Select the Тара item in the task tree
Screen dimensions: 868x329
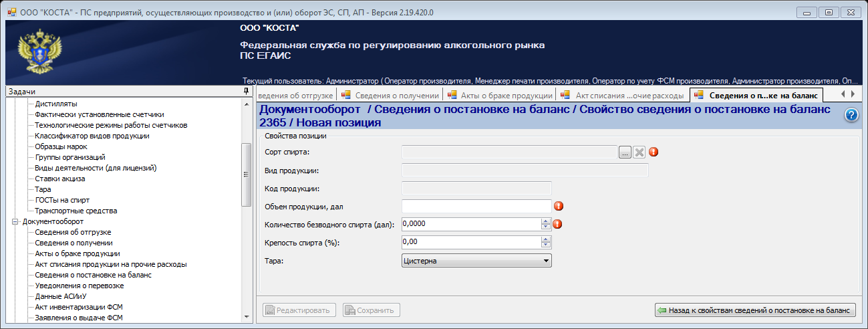43,189
